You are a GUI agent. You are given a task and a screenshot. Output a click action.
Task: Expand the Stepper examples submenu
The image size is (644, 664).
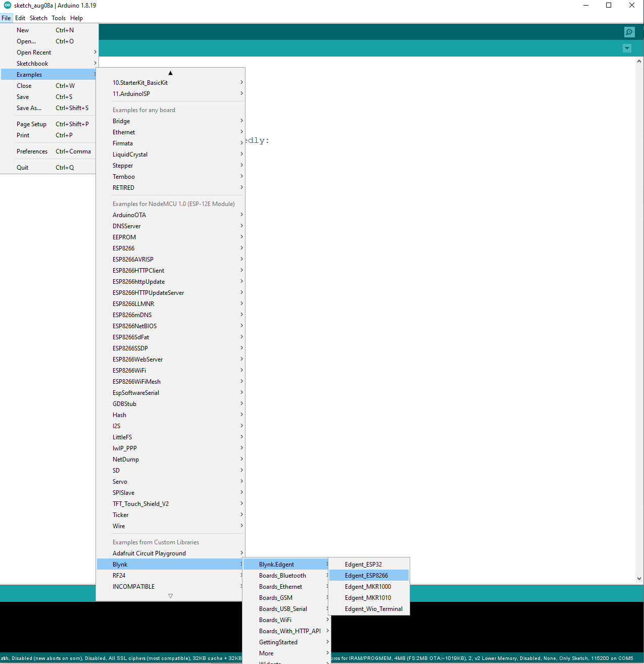(170, 166)
